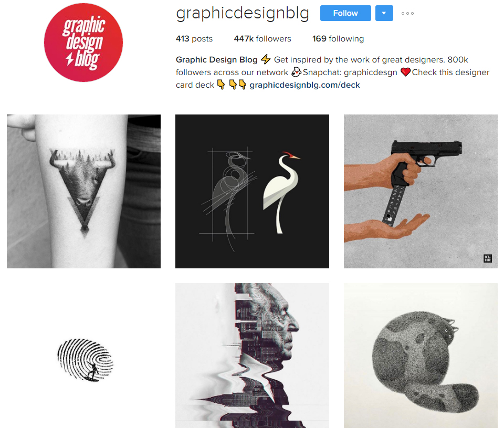Expand the suggested accounts dropdown arrow
This screenshot has height=428, width=504.
(384, 13)
